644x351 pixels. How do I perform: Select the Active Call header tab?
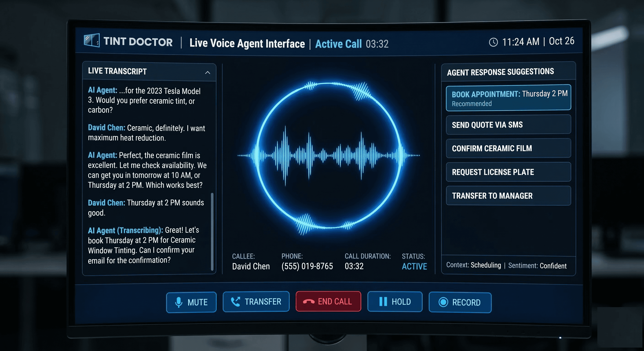coord(338,44)
